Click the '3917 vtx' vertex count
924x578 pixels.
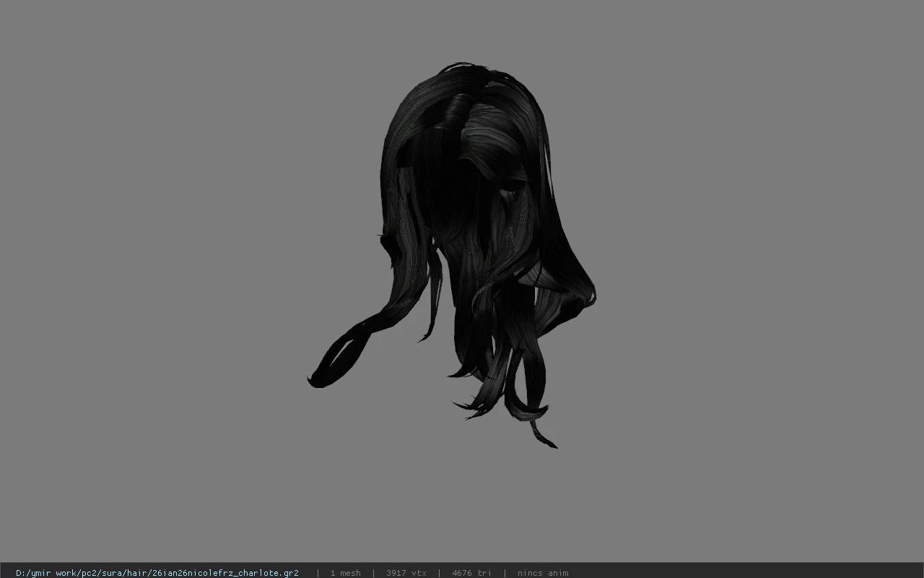coord(406,573)
